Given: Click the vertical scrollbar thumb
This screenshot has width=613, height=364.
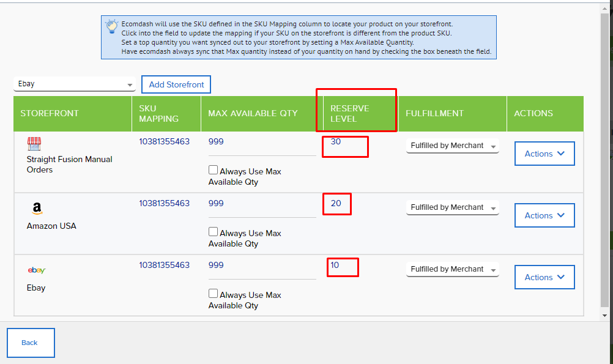Looking at the screenshot, I should click(x=605, y=160).
